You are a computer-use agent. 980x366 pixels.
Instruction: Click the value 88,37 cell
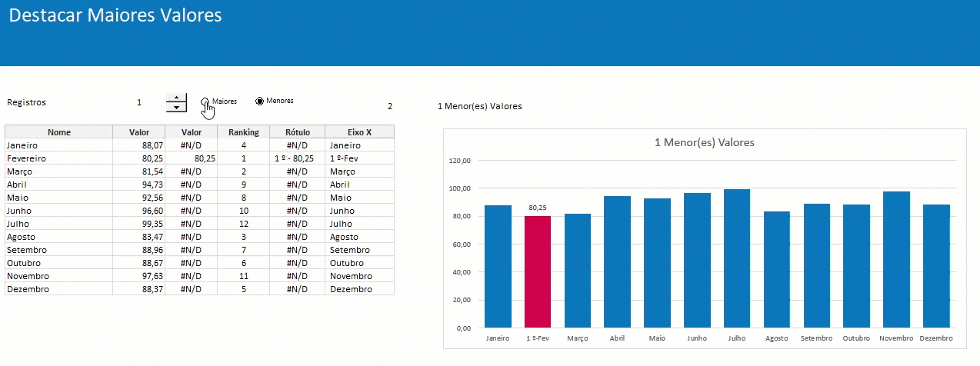pyautogui.click(x=139, y=289)
